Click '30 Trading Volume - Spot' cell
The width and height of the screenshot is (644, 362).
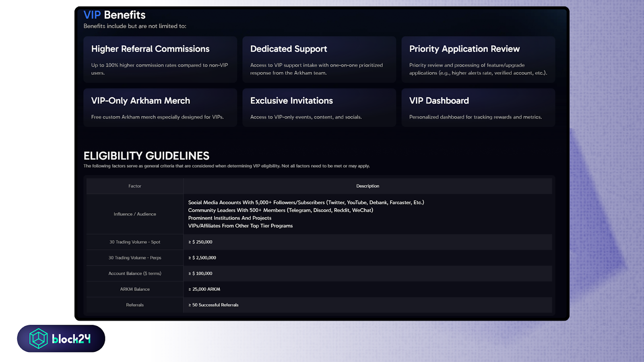pos(135,242)
